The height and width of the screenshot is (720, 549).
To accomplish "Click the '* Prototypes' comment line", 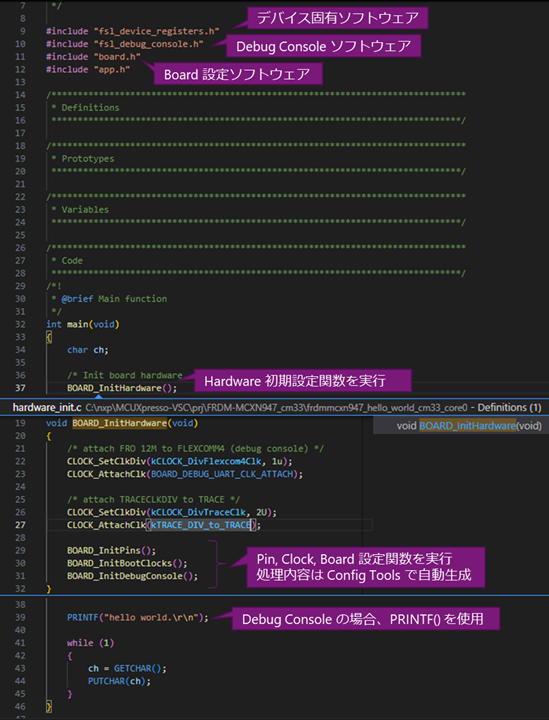I will click(x=83, y=159).
